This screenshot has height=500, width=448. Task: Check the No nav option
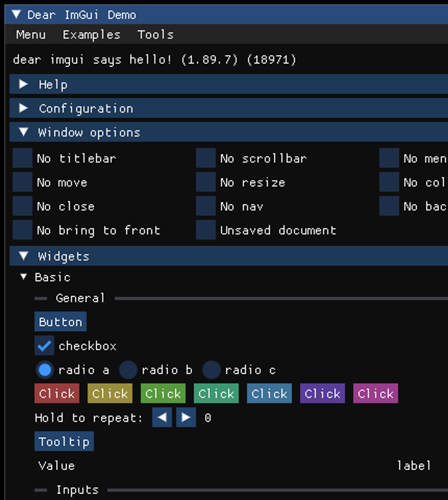[206, 206]
